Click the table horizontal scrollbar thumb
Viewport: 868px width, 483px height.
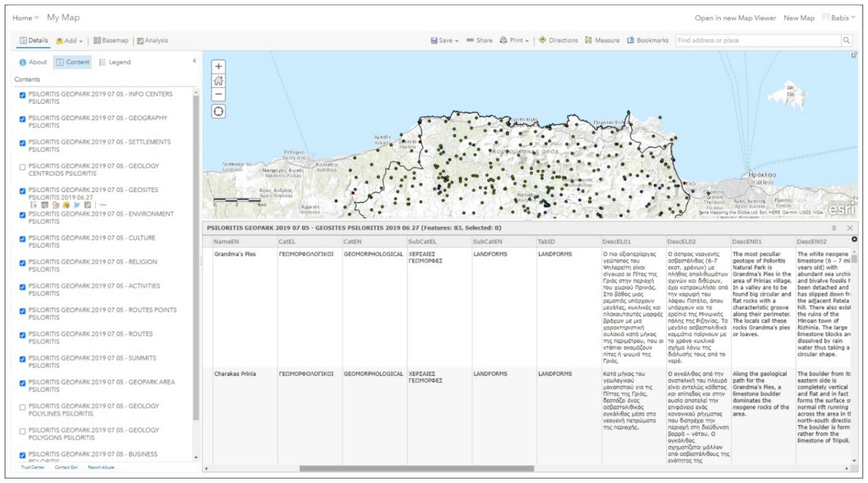[417, 468]
